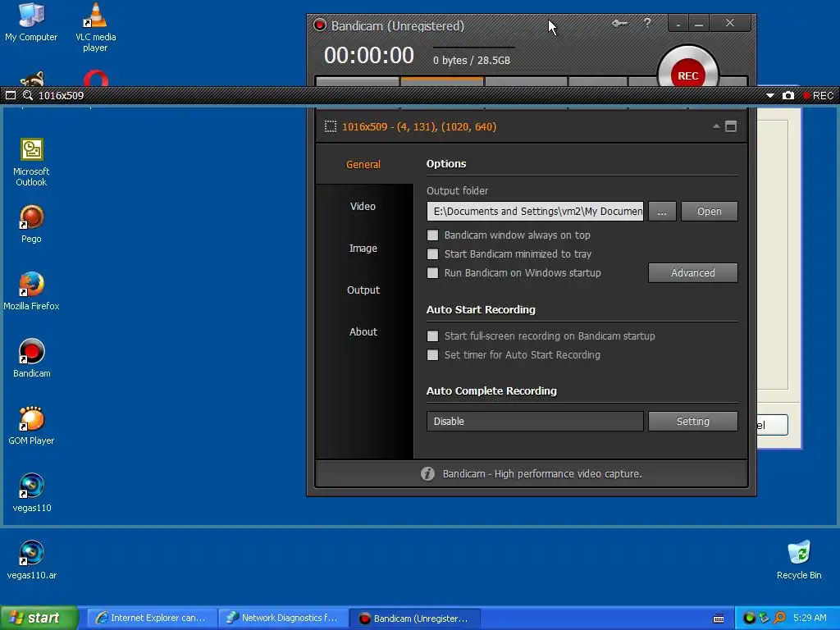Click the Output folder path field
840x630 pixels.
coord(535,211)
